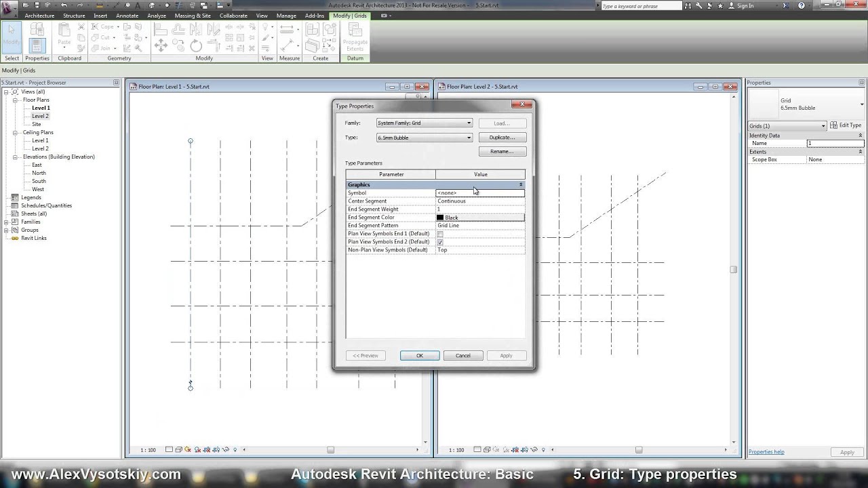Select the Rotate tool icon
This screenshot has height=488, width=868.
pos(196,45)
